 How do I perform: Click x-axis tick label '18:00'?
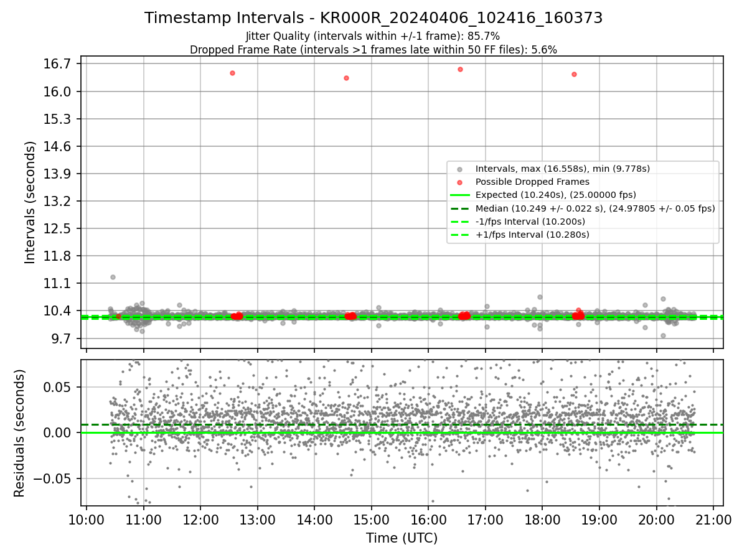click(x=542, y=520)
